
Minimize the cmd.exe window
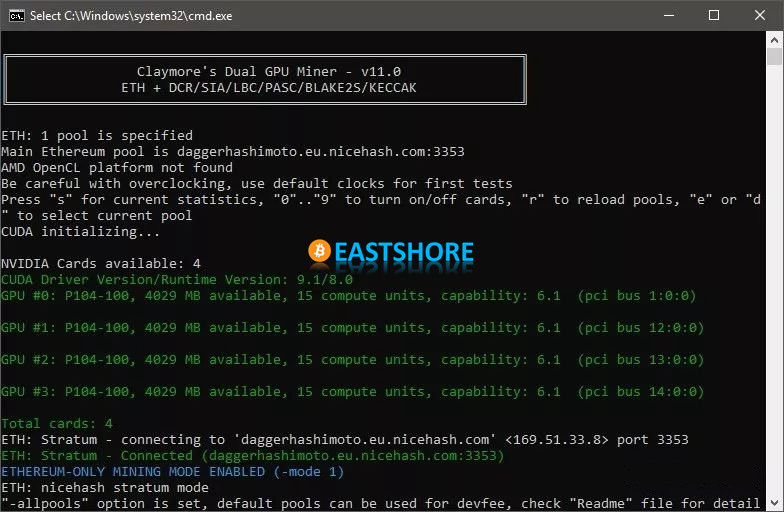[x=668, y=16]
